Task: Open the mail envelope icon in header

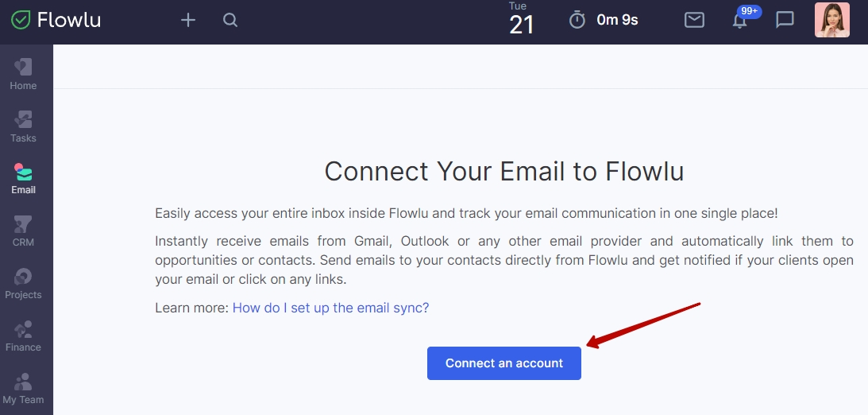Action: (x=694, y=20)
